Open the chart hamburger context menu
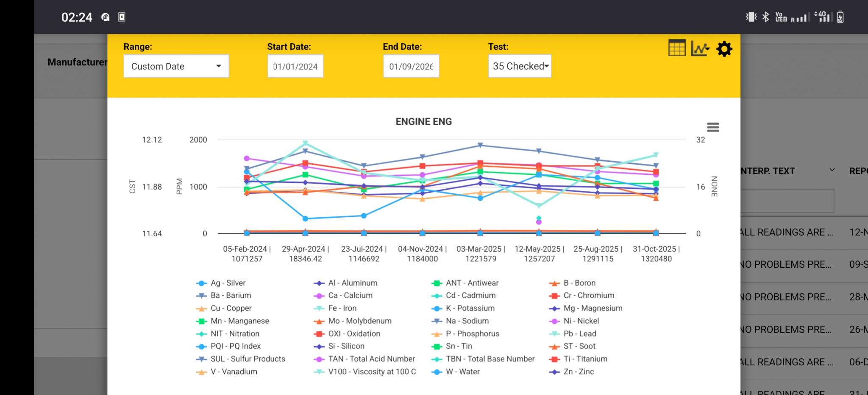 (x=713, y=127)
